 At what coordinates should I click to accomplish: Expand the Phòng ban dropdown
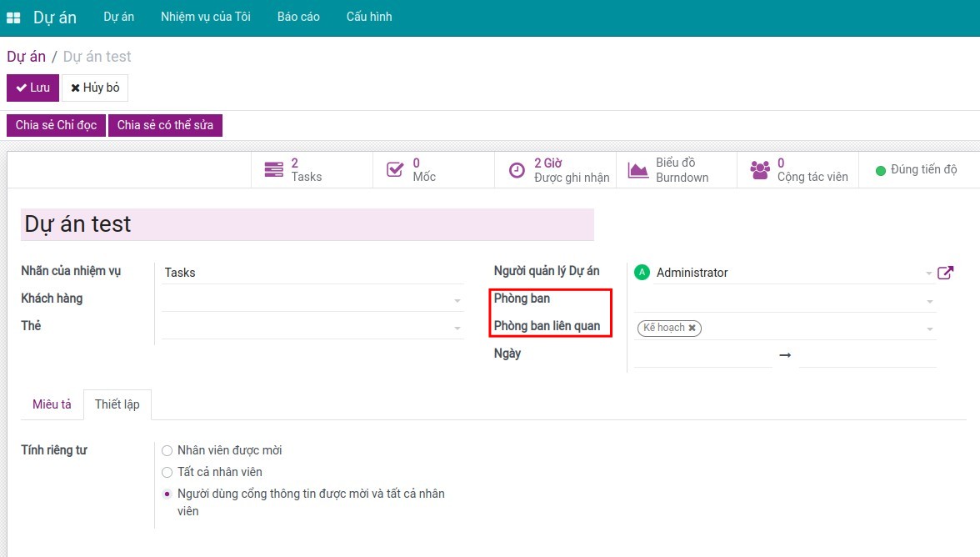click(x=929, y=301)
